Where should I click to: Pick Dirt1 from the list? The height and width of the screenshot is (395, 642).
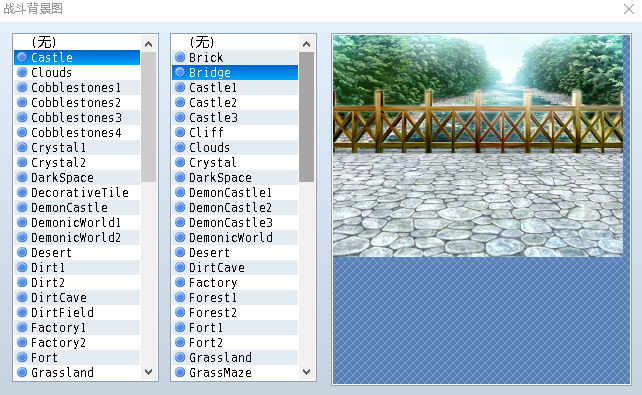click(x=77, y=268)
